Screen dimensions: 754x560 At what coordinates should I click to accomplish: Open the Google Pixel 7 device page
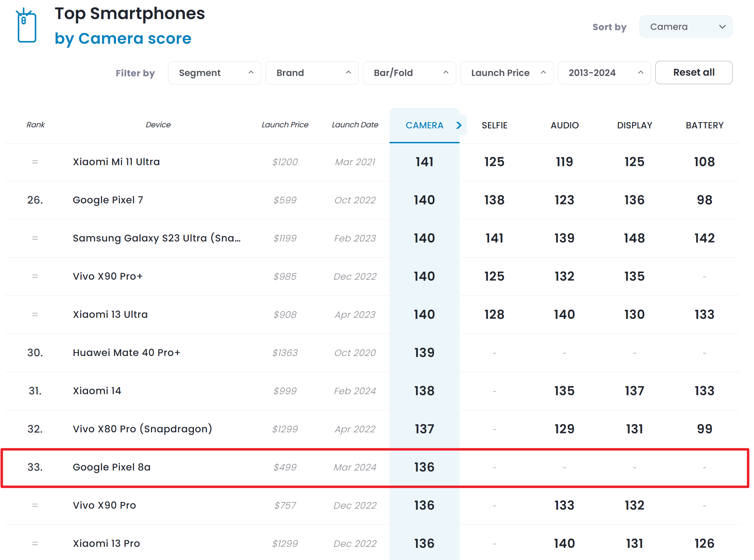point(108,200)
